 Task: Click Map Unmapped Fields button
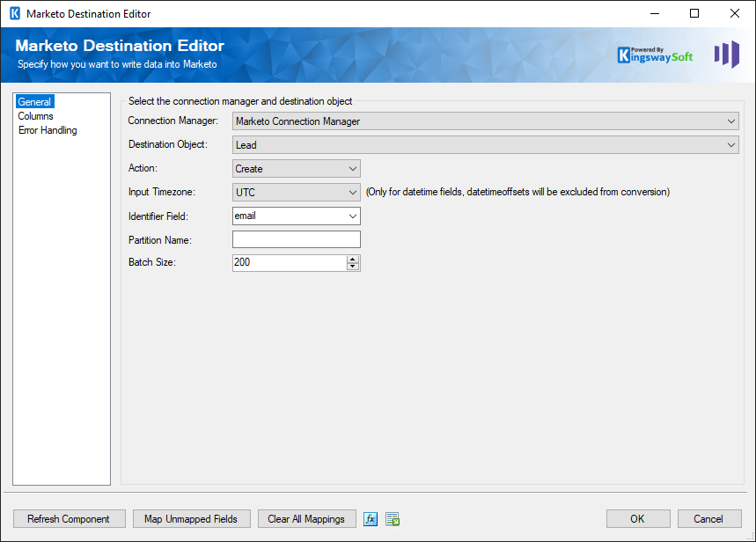point(191,519)
